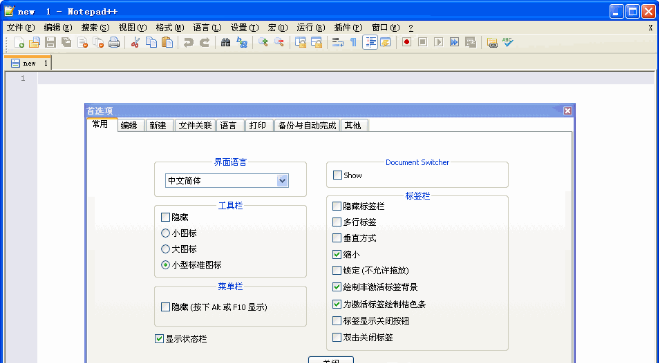Open the 打印 preferences tab

pos(259,126)
